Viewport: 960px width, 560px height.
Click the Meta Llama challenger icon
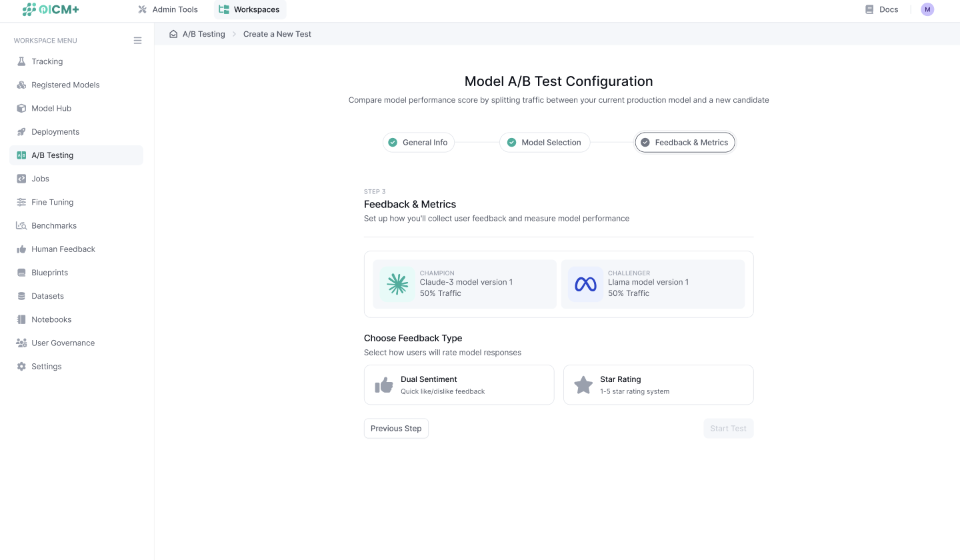[x=585, y=283]
